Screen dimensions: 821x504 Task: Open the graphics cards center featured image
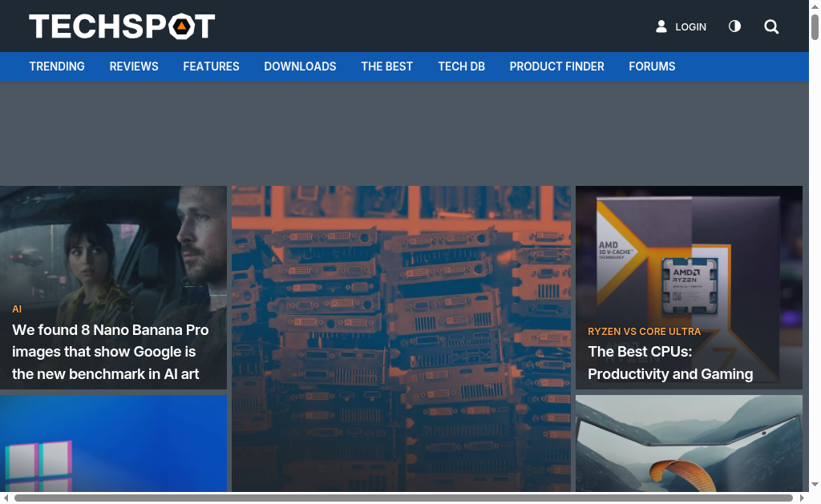click(401, 337)
